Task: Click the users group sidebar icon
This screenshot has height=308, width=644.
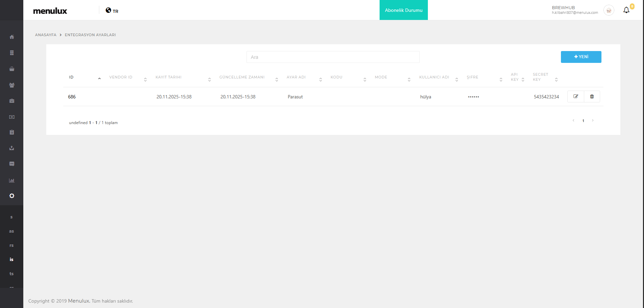Action: pos(12,85)
